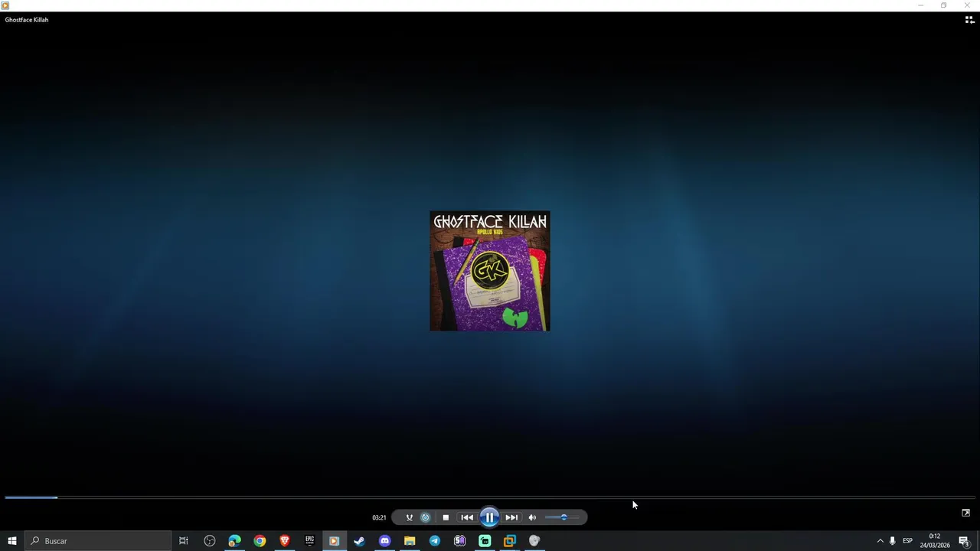Screen dimensions: 980x551
Task: Open the SA app taskbar icon
Action: coord(459,541)
